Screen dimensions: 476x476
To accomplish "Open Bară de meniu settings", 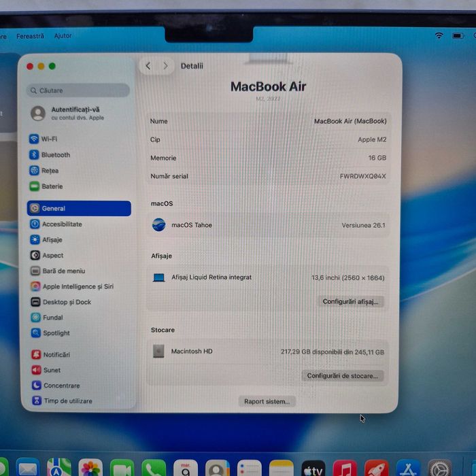I will (x=58, y=271).
